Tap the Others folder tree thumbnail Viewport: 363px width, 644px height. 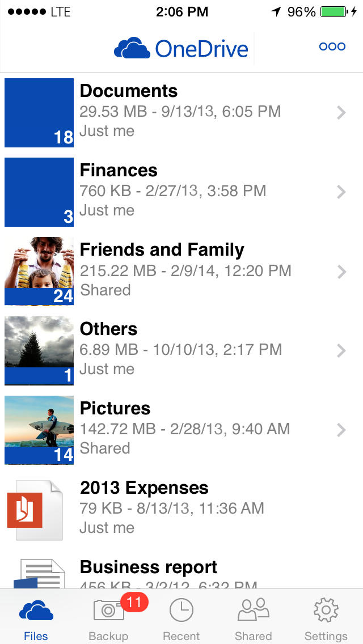39,350
